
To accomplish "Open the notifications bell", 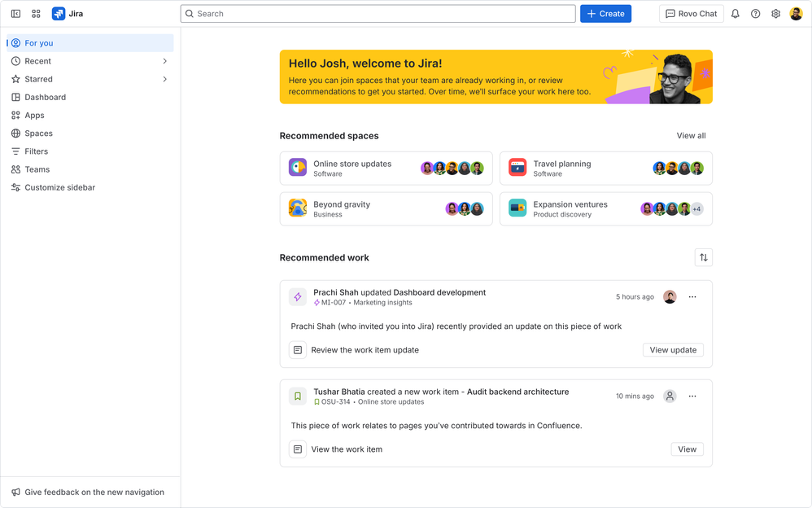I will click(735, 14).
